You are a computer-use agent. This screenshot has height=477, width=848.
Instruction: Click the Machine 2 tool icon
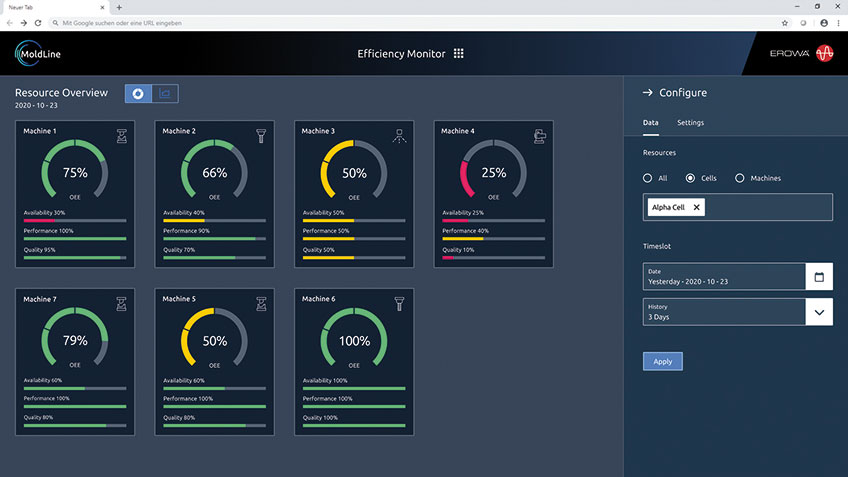(261, 135)
